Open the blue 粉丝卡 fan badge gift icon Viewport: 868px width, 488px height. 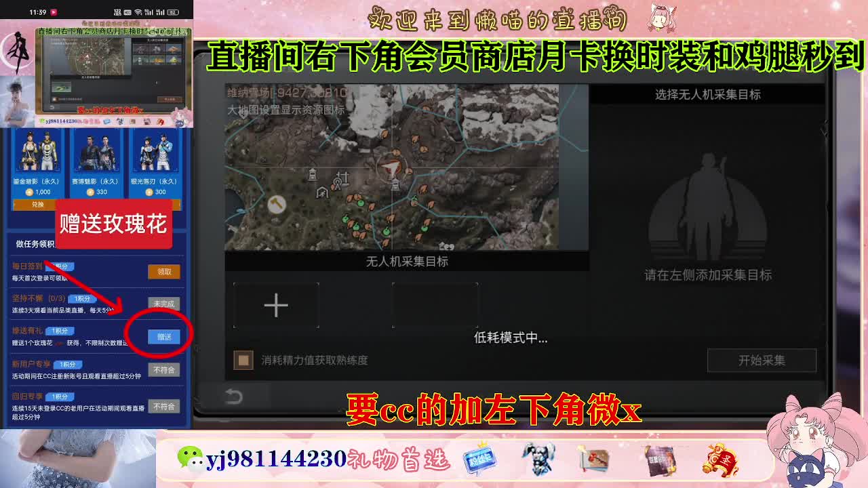click(x=479, y=459)
